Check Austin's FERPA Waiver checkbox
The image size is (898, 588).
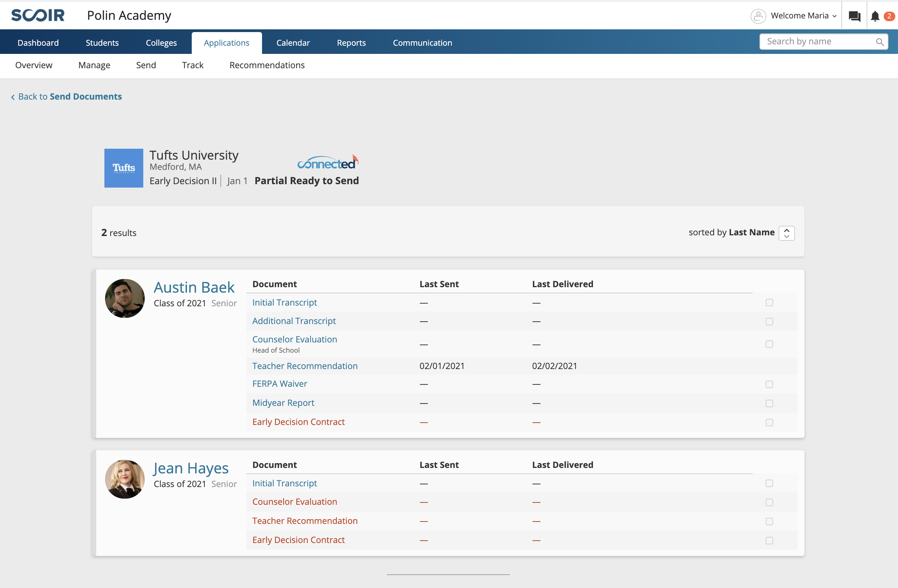pyautogui.click(x=769, y=384)
